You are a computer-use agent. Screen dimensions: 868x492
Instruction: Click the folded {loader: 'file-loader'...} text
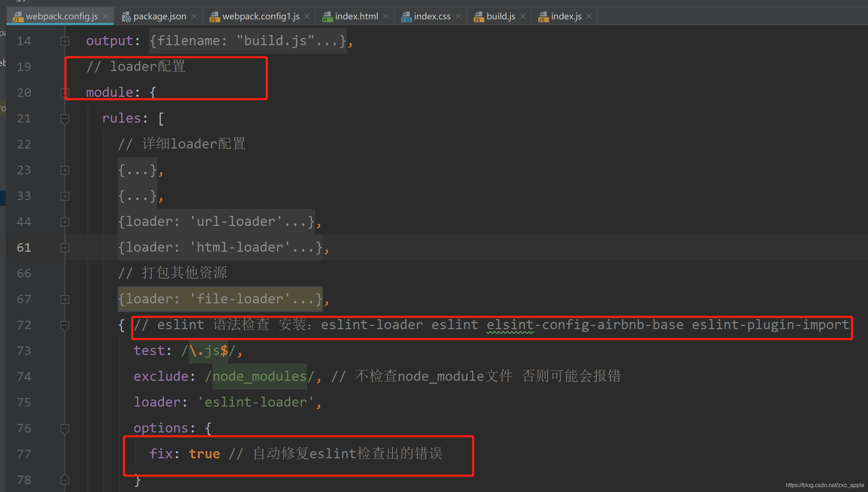(x=220, y=299)
